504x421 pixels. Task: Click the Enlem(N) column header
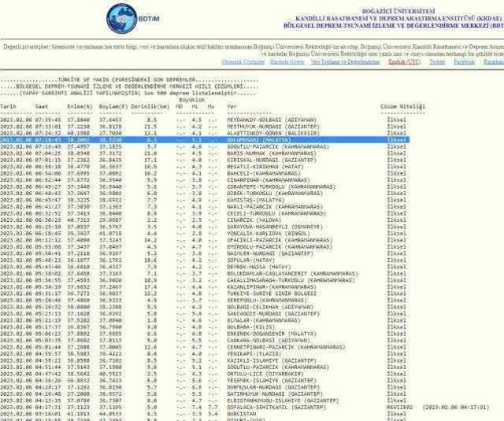[79, 106]
